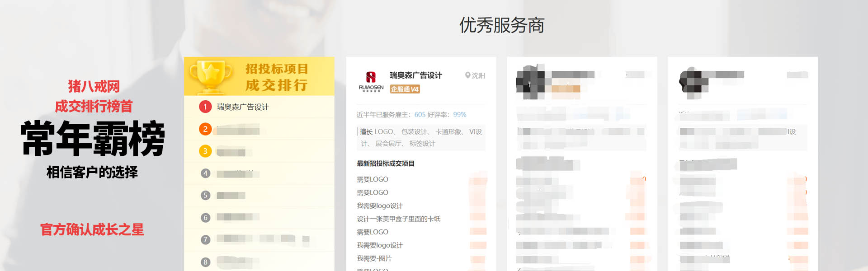Open 瑞奥森广告设计 in the ranking list
This screenshot has width=868, height=271.
243,107
